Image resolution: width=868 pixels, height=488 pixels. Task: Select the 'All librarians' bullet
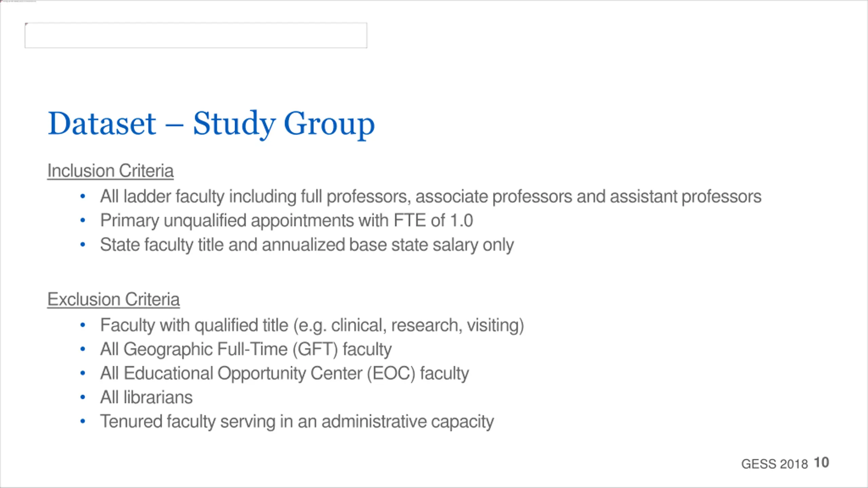(x=146, y=397)
